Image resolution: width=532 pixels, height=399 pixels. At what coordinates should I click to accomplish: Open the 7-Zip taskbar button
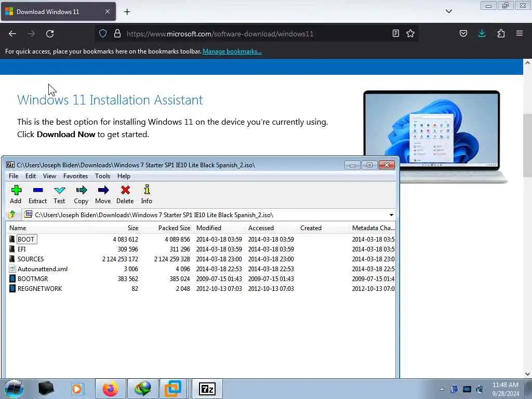click(x=207, y=389)
